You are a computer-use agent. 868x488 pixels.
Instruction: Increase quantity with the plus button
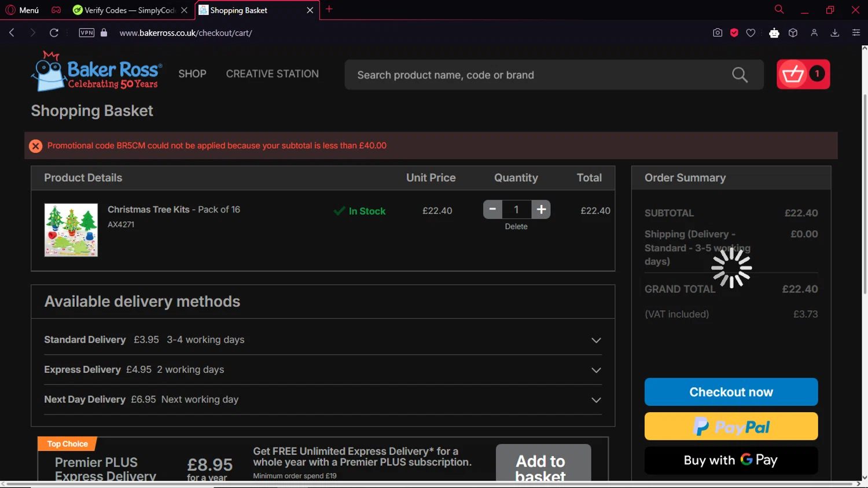(x=541, y=210)
